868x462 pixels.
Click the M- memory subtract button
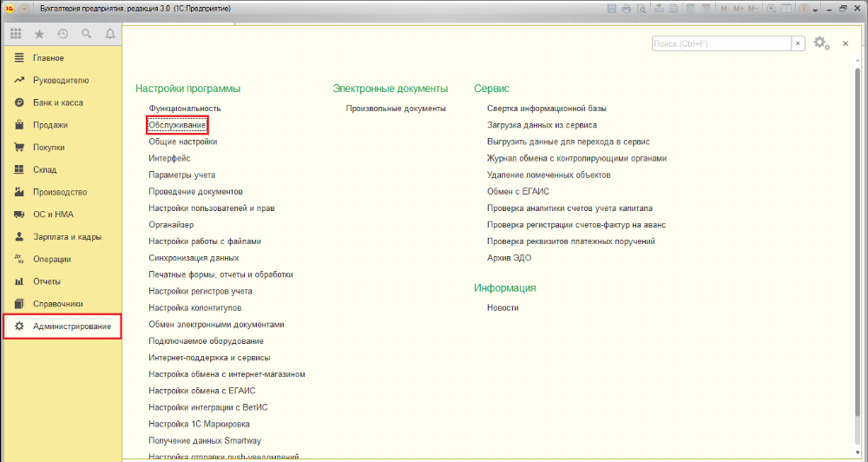(753, 9)
